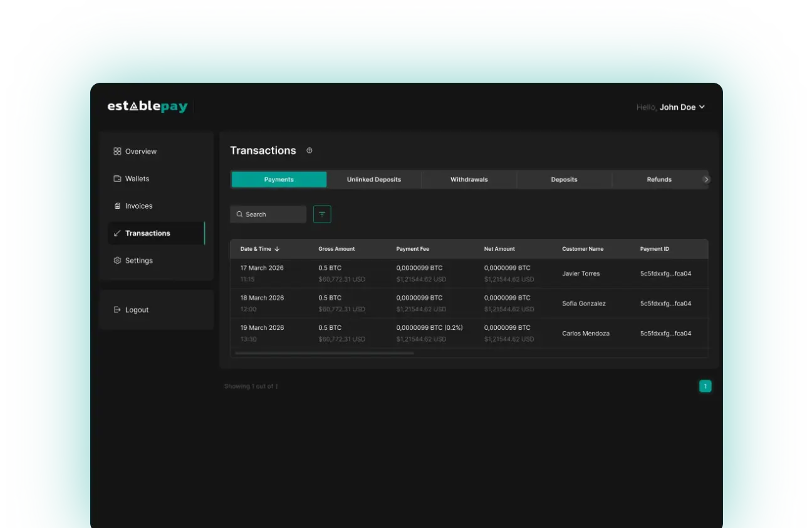Switch to the Payments tab
The width and height of the screenshot is (812, 528).
(279, 179)
